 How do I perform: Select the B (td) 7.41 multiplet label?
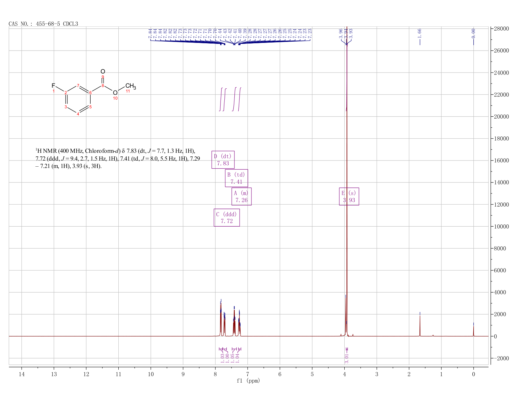click(x=236, y=178)
